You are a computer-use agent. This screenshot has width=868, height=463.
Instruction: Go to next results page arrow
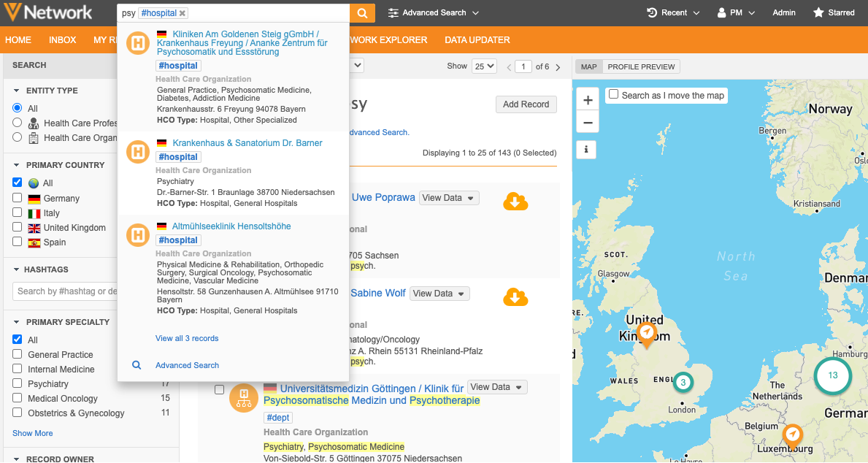tap(558, 67)
